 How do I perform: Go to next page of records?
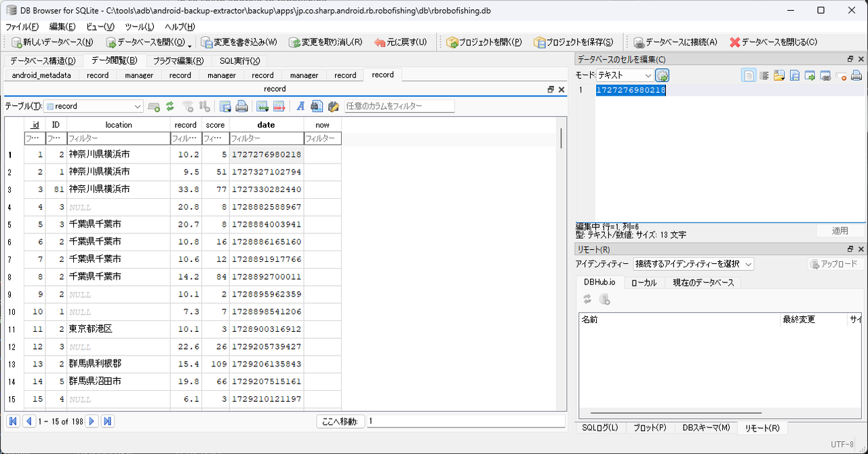pos(92,421)
